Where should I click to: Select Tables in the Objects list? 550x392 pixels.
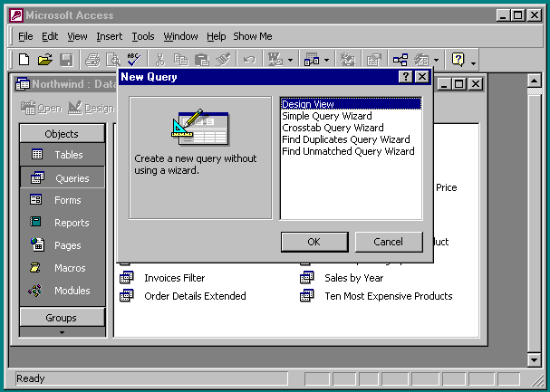(63, 155)
